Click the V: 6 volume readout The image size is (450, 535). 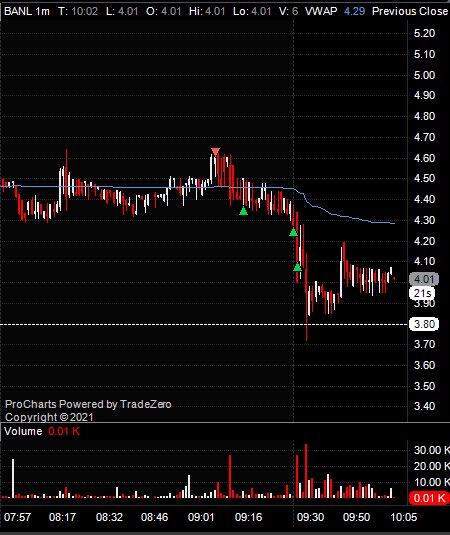[288, 11]
